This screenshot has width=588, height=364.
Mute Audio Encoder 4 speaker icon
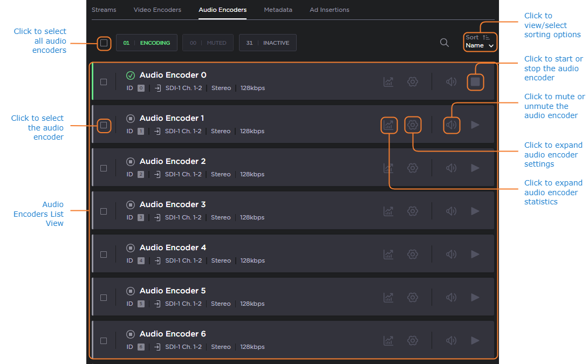[451, 255]
